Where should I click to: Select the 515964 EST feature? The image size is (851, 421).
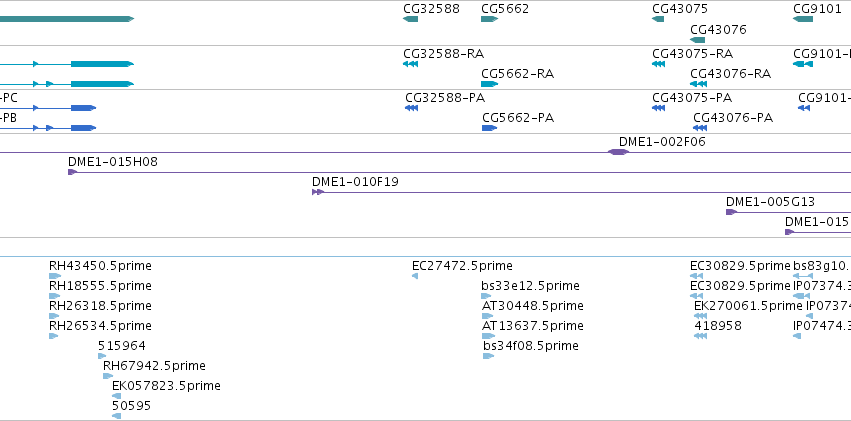pos(102,356)
